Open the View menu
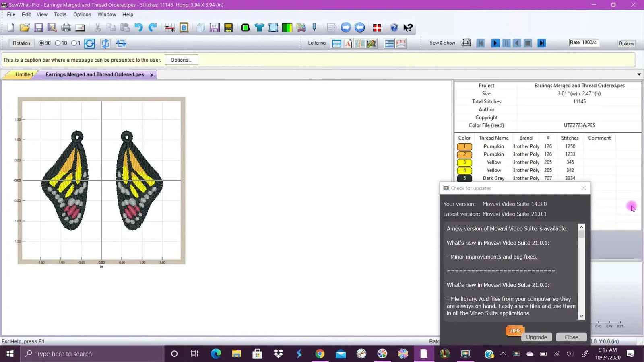 pyautogui.click(x=42, y=14)
